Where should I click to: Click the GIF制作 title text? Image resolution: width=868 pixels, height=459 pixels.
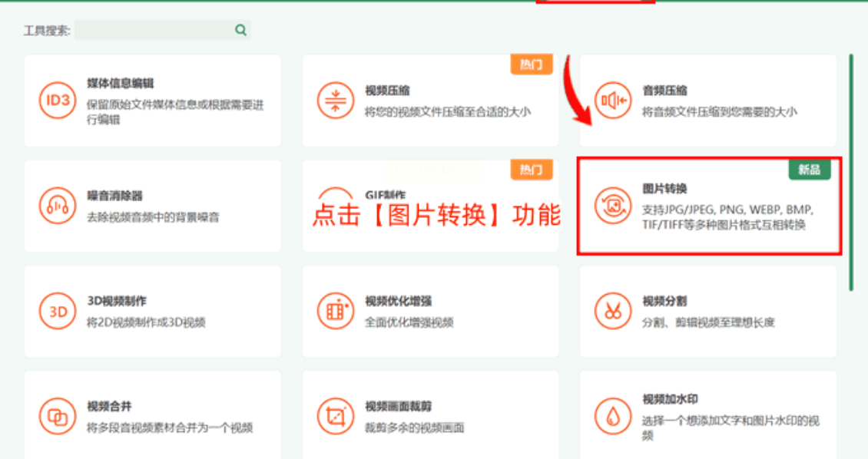coord(386,195)
